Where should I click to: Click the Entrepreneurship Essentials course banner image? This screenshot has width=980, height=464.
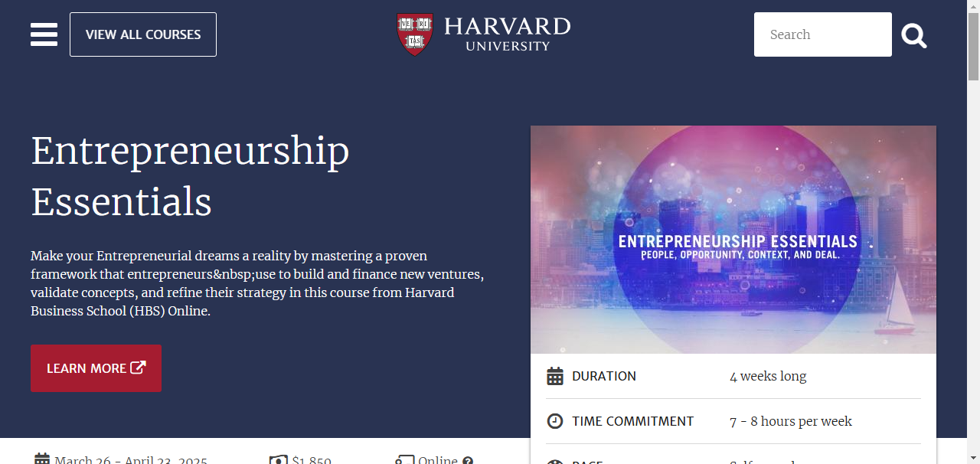[733, 240]
